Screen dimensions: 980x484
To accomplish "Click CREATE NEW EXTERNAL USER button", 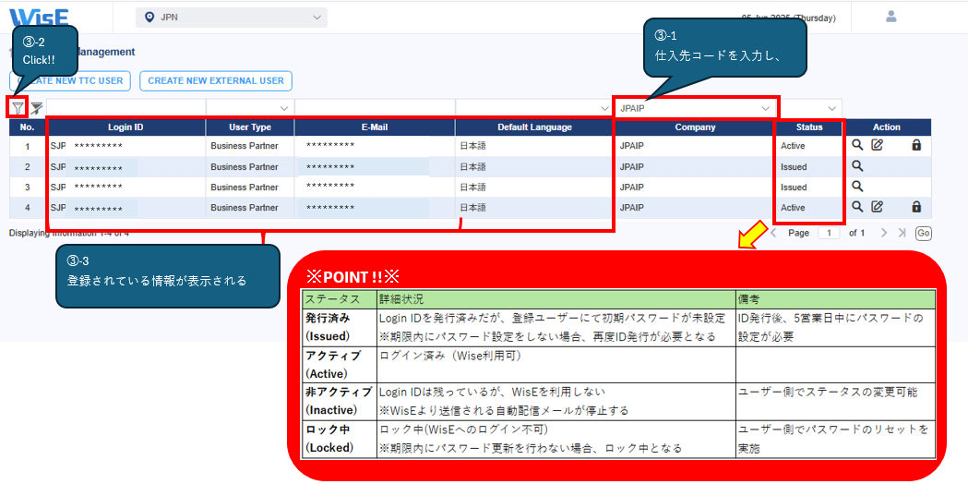I will [216, 80].
